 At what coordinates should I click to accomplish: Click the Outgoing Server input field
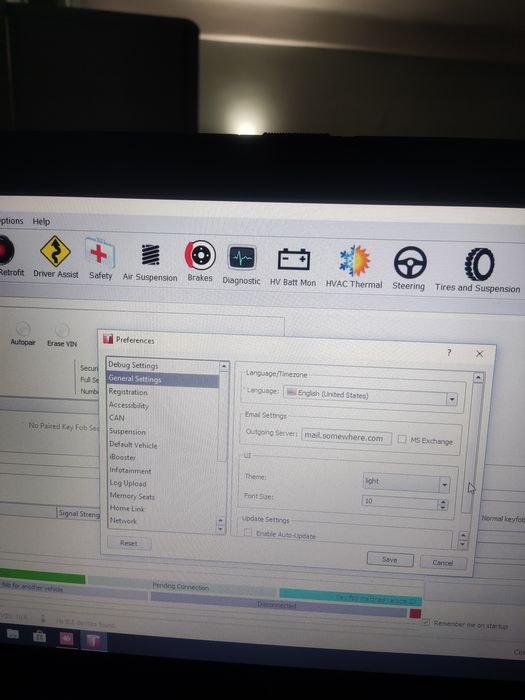[x=346, y=438]
